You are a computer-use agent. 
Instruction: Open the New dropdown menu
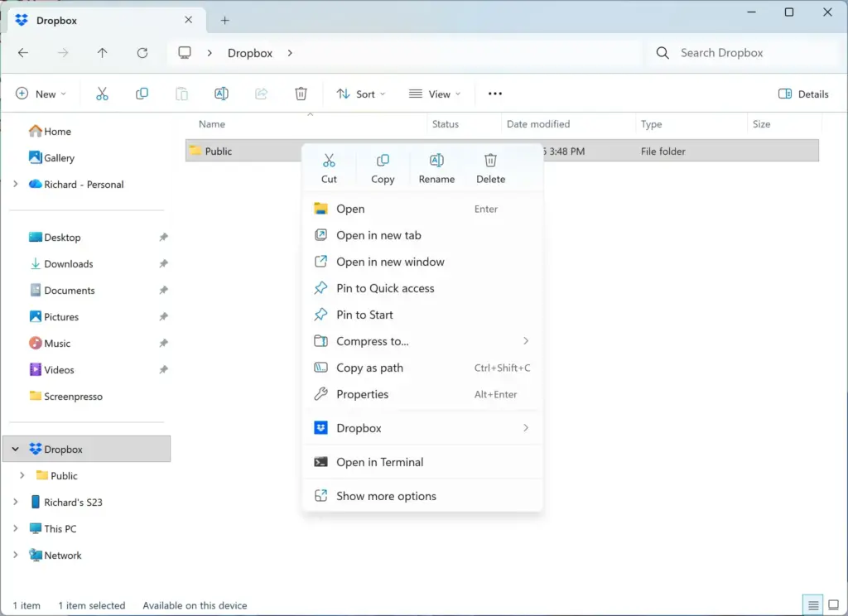pyautogui.click(x=41, y=94)
